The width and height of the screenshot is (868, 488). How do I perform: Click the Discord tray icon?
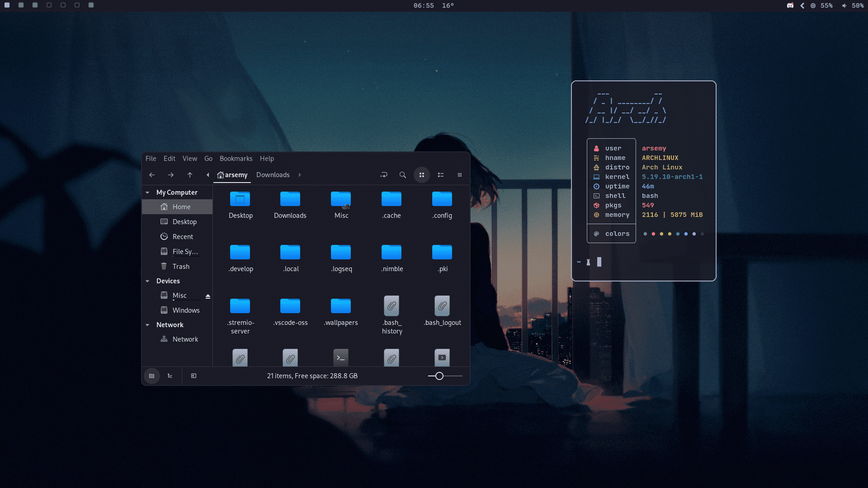790,5
